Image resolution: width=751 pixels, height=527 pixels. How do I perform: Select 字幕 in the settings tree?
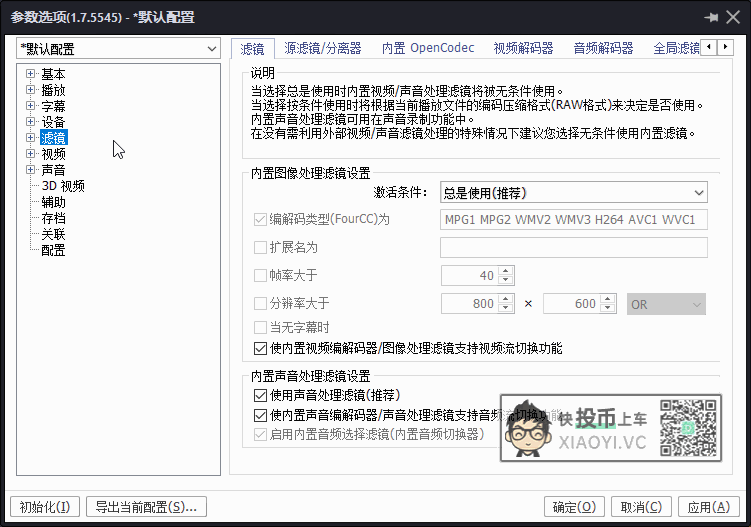(x=53, y=106)
